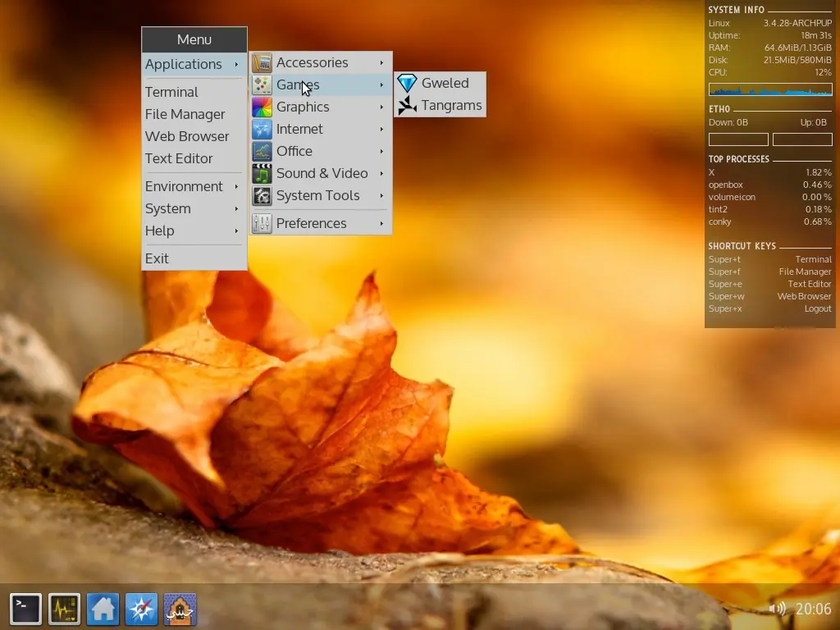Click the ETH0 upload bar
This screenshot has height=630, width=840.
coord(802,139)
